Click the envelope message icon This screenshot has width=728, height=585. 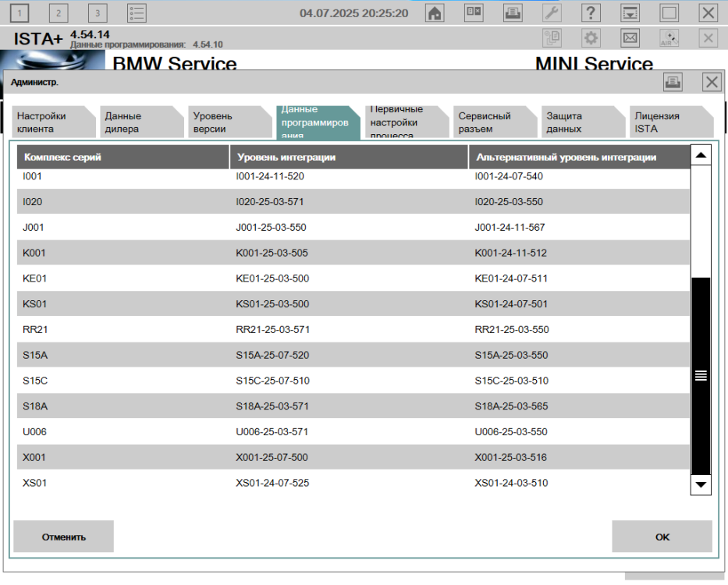coord(630,37)
